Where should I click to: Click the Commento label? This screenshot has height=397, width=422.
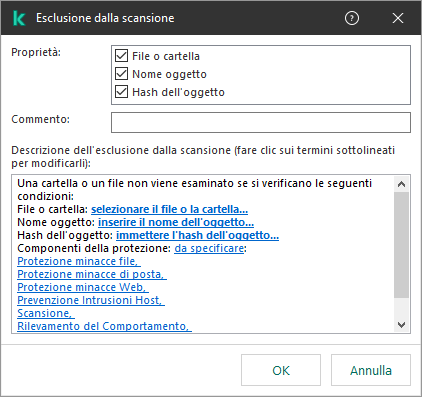tap(41, 119)
